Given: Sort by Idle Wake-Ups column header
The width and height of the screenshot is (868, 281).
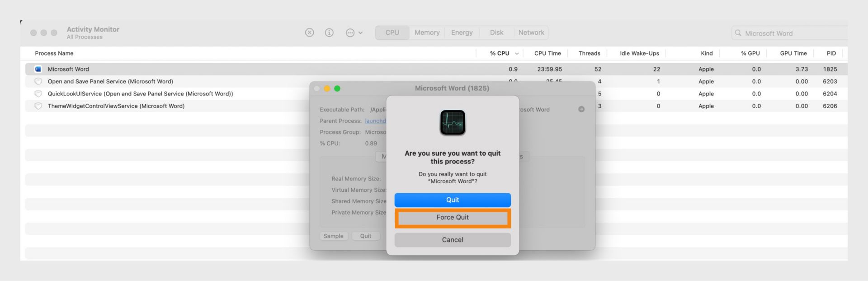Looking at the screenshot, I should (x=639, y=53).
